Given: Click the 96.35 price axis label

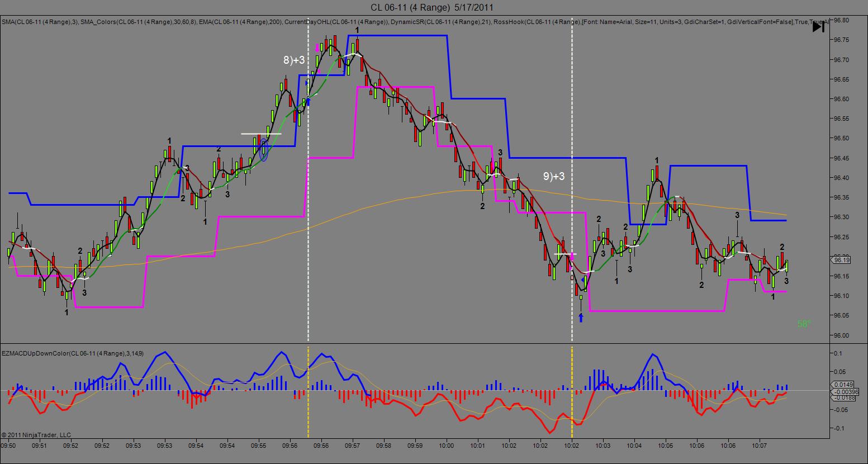Looking at the screenshot, I should (841, 197).
